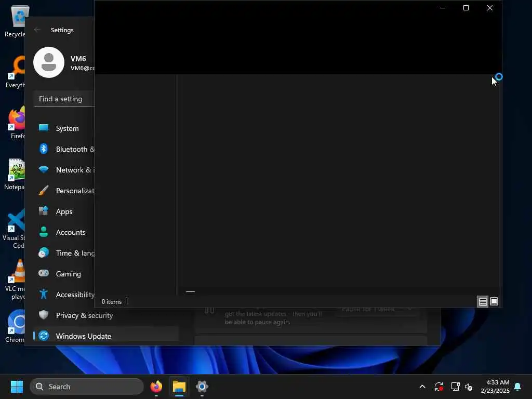Image resolution: width=532 pixels, height=399 pixels.
Task: Open Firefox from the taskbar
Action: coord(156,387)
